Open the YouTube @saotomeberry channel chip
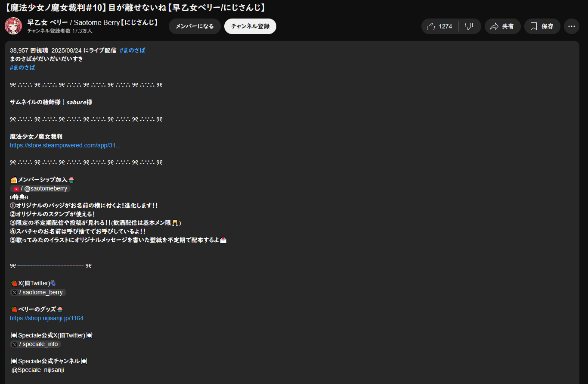The image size is (588, 384). click(x=40, y=189)
